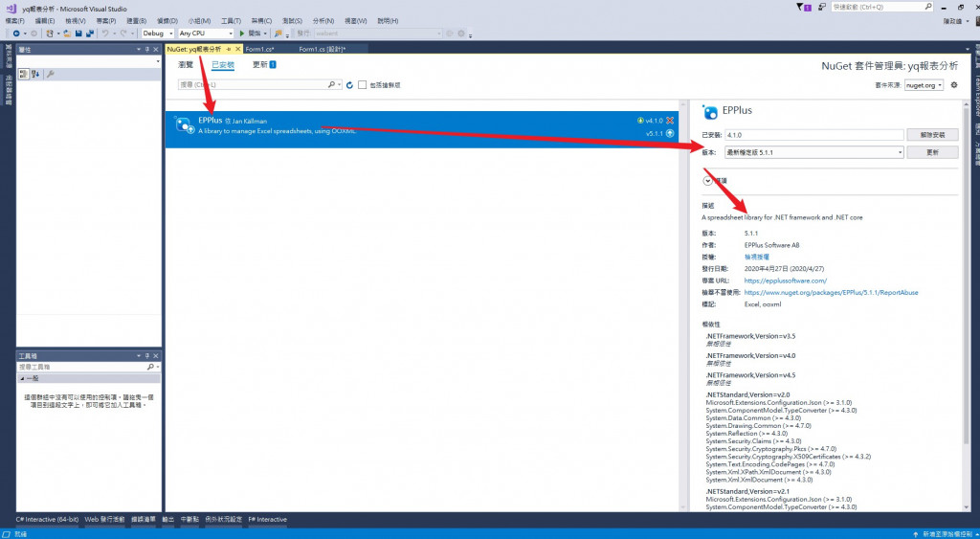This screenshot has width=980, height=539.
Task: Open the start button dropdown arrow
Action: click(266, 34)
